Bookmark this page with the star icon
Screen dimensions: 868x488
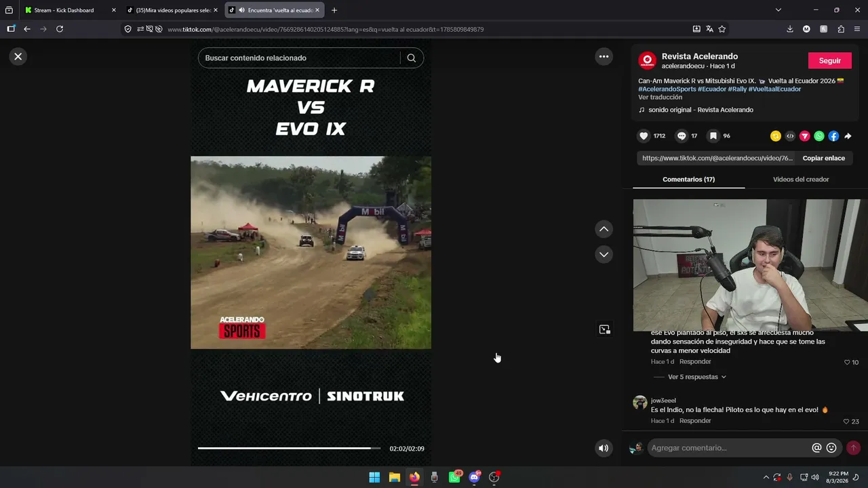pos(722,29)
